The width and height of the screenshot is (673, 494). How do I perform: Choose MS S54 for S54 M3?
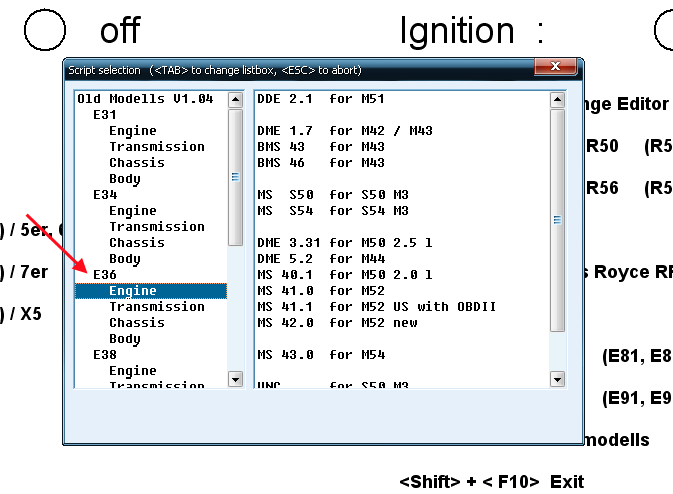[x=333, y=211]
